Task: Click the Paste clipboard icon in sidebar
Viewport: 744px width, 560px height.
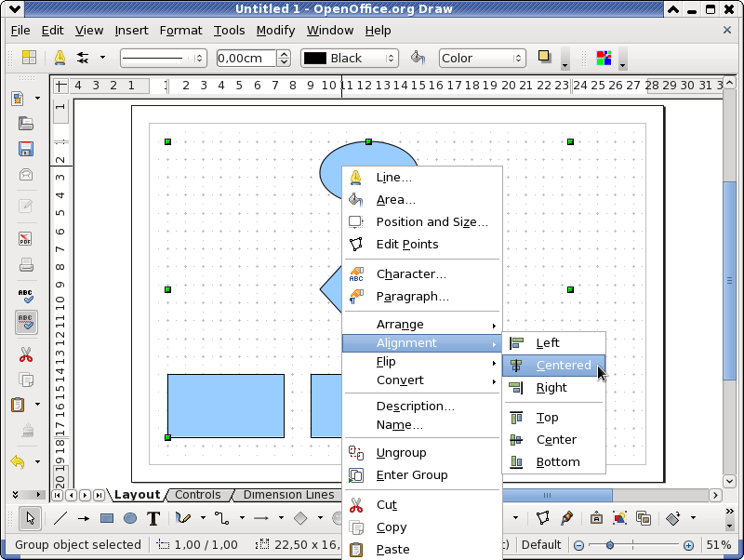Action: pyautogui.click(x=19, y=405)
